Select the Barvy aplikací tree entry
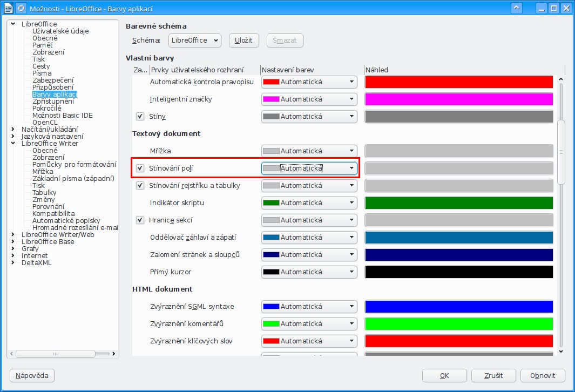 [x=55, y=94]
